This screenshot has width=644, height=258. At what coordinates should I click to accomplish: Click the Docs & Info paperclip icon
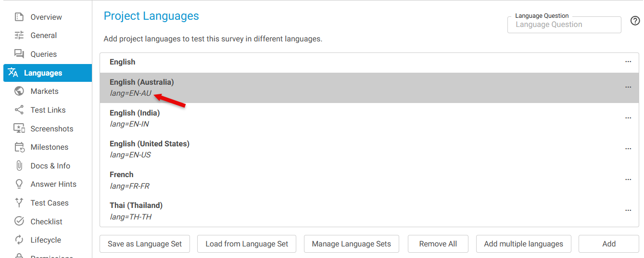pyautogui.click(x=19, y=166)
